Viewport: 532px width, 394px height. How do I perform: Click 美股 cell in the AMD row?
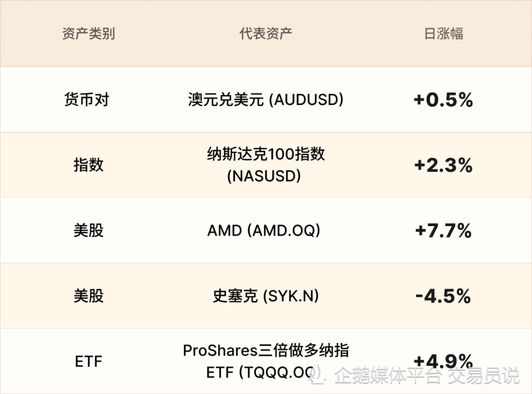[x=89, y=231]
